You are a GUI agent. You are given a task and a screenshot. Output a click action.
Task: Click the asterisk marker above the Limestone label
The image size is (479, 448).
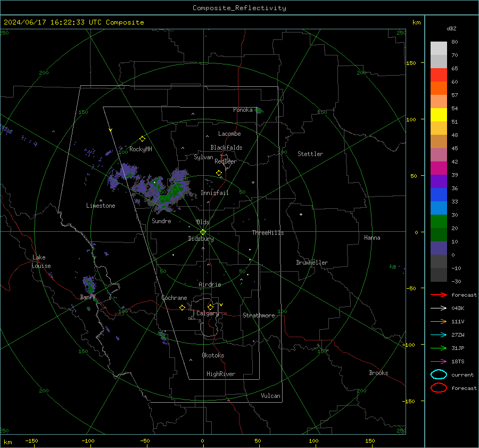tap(101, 201)
